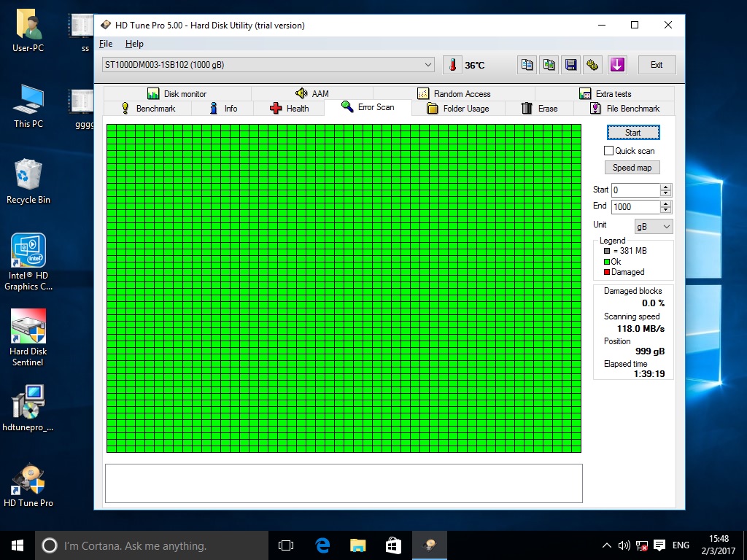This screenshot has width=747, height=560.
Task: Select the hdtunepro installer desktop icon
Action: pyautogui.click(x=28, y=408)
